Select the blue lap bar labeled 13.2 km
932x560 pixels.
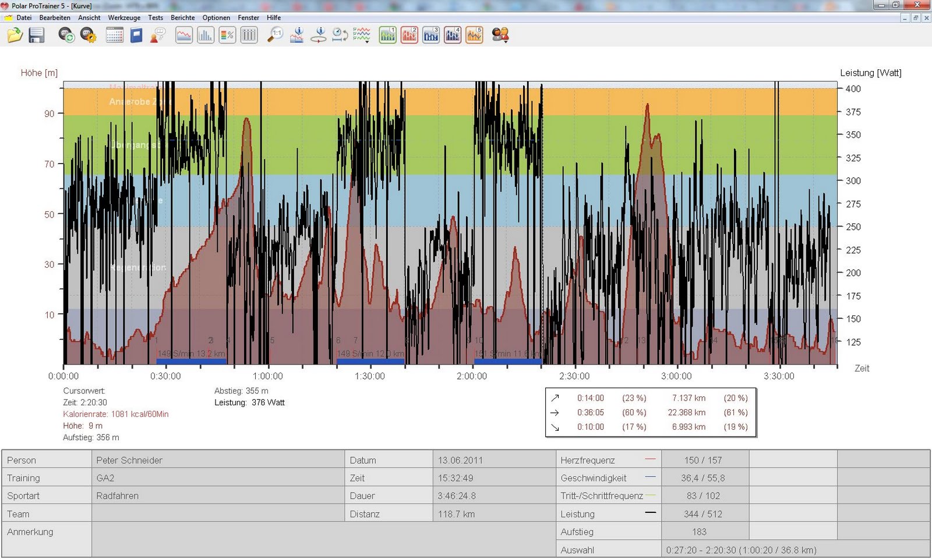(191, 361)
